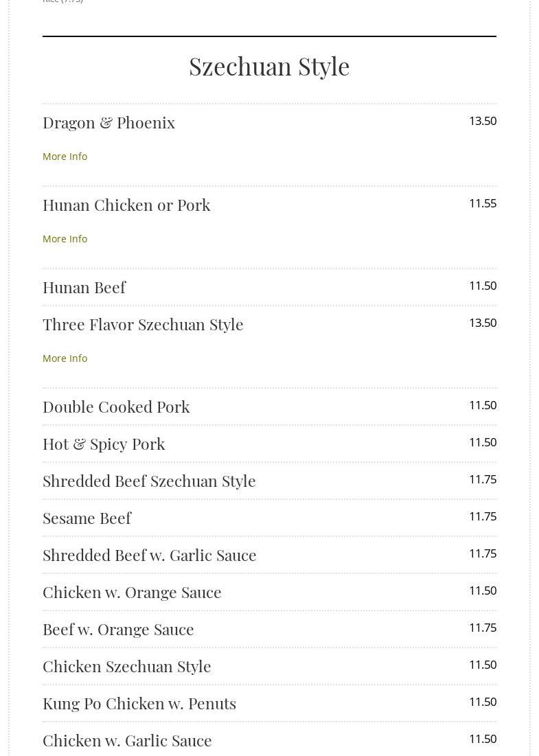Click the Hunan Beef dish name
539x756 pixels.
[84, 287]
